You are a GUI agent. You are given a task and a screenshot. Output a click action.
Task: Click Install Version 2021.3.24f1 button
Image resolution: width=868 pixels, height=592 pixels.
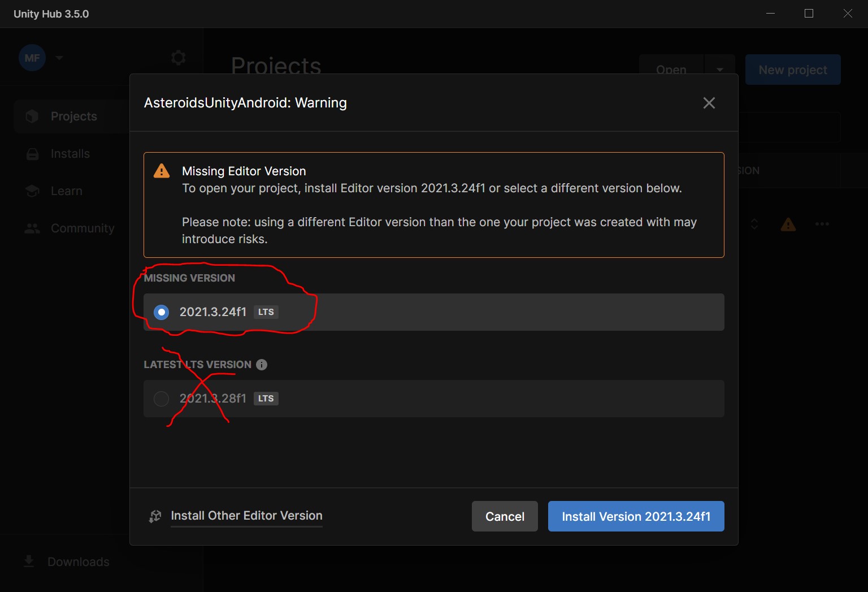[x=636, y=516]
